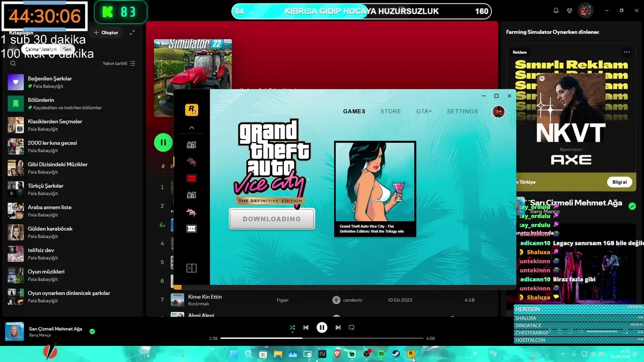Open Spotify friend activity icon
The image size is (644, 362).
click(x=570, y=11)
